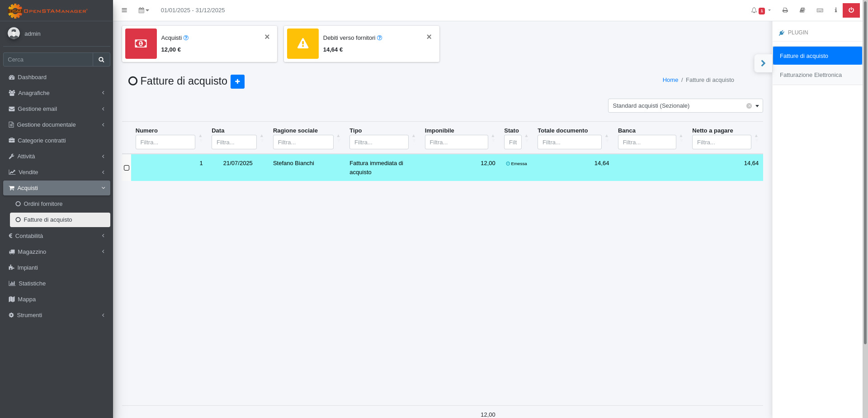Switch to Fatturazione Elettronica plugin tab
This screenshot has height=418, width=868.
tap(811, 75)
